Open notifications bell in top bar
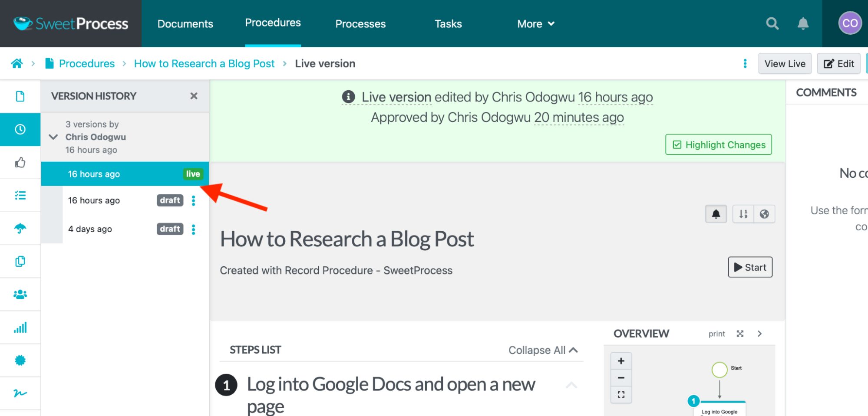The image size is (868, 416). (803, 23)
